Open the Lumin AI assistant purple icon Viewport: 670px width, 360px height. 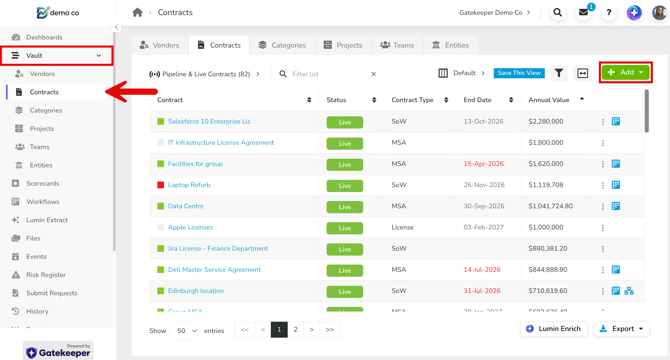[634, 13]
